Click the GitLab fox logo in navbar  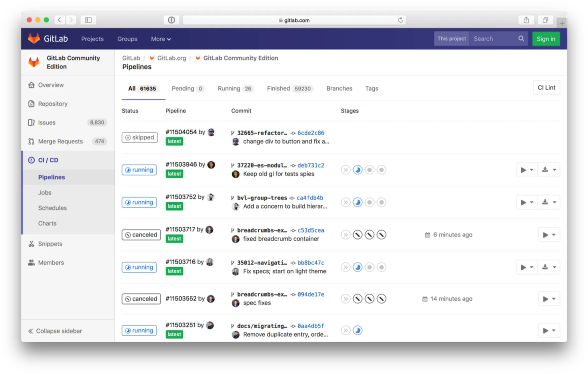(x=33, y=38)
